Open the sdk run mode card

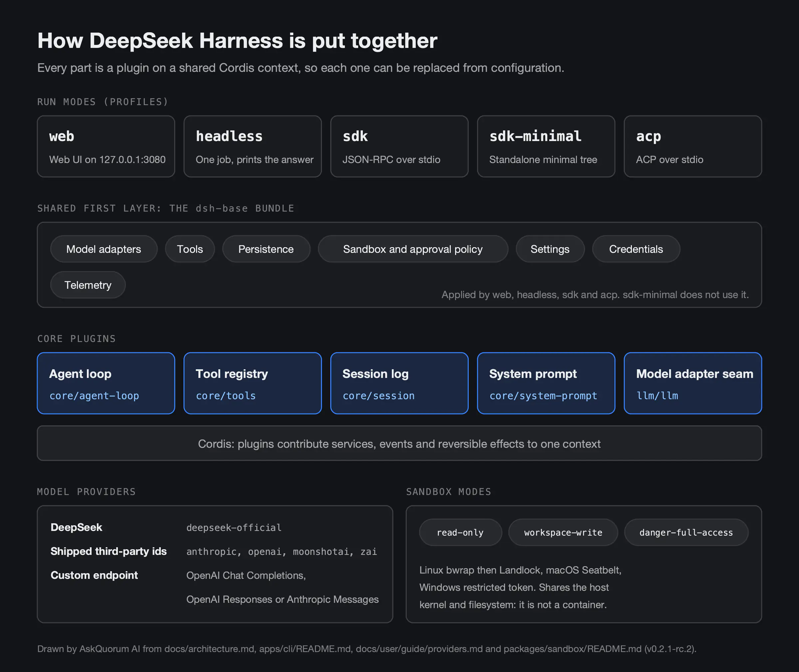pyautogui.click(x=399, y=146)
